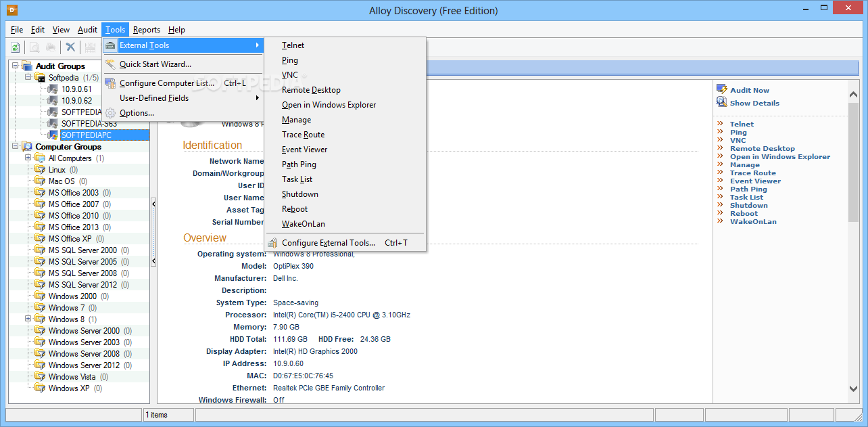Collapse the Softpedia audit group node
Image resolution: width=868 pixels, height=427 pixels.
click(28, 78)
